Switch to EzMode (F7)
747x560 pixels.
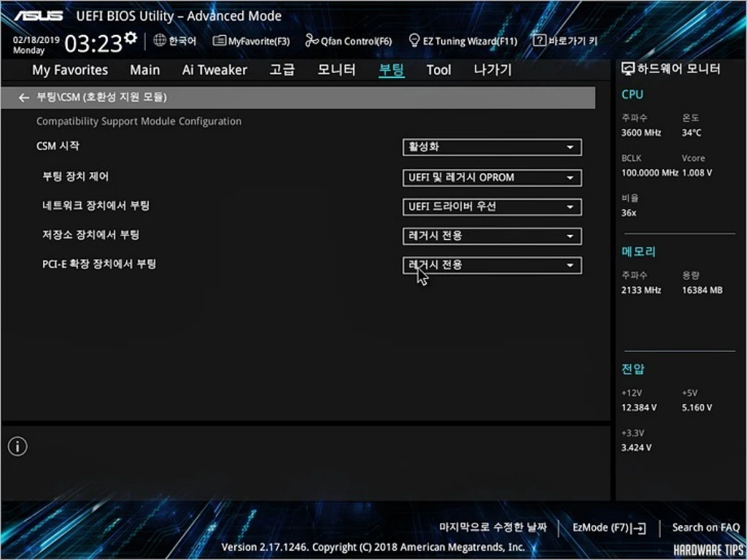(609, 528)
